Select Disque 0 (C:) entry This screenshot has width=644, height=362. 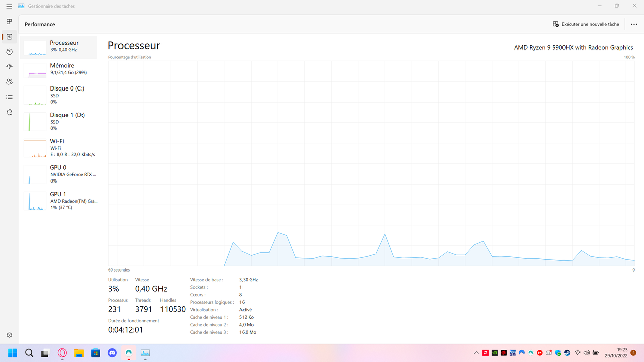[x=58, y=95]
